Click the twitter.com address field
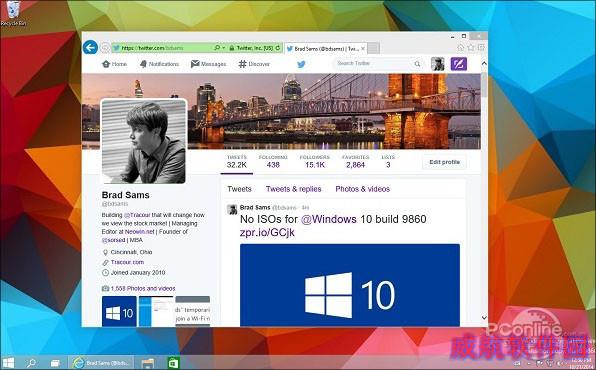The height and width of the screenshot is (370, 596). (x=162, y=48)
